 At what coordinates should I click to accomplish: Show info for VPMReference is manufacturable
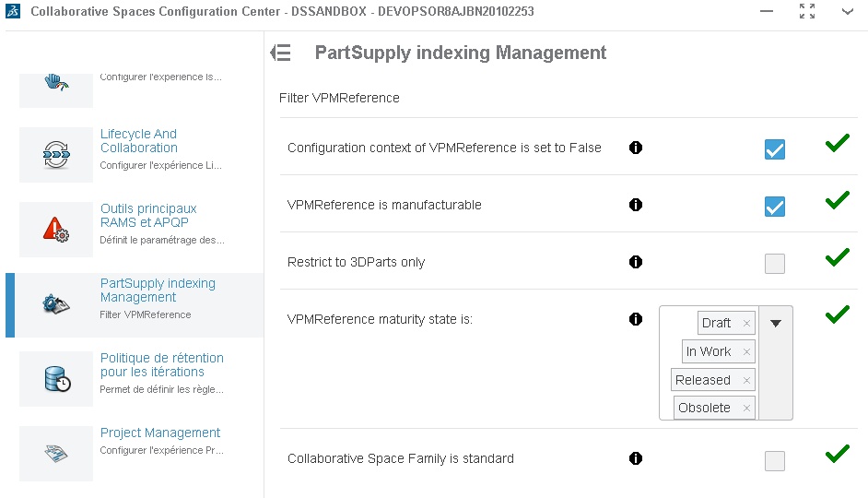coord(636,205)
